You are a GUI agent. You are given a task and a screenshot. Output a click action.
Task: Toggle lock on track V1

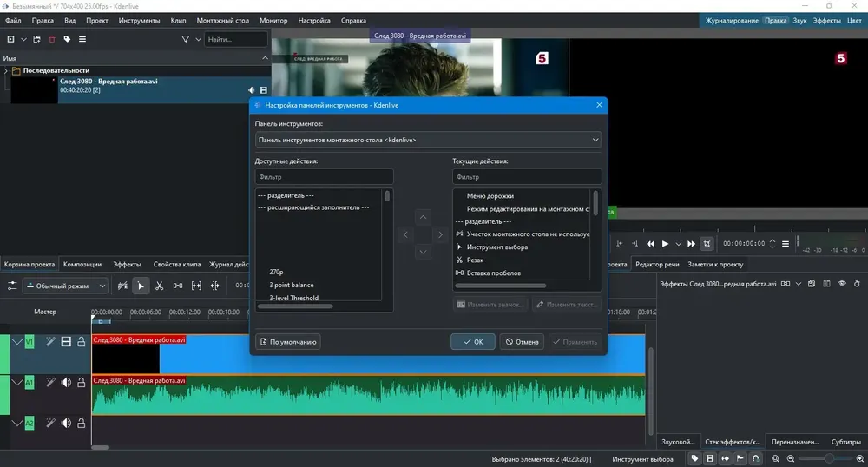coord(82,342)
